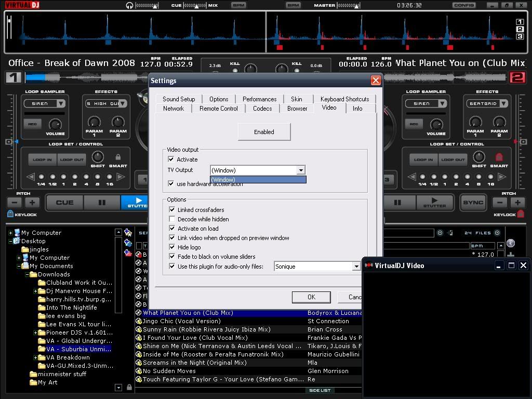Select (Window) in TV Output list

pyautogui.click(x=258, y=179)
